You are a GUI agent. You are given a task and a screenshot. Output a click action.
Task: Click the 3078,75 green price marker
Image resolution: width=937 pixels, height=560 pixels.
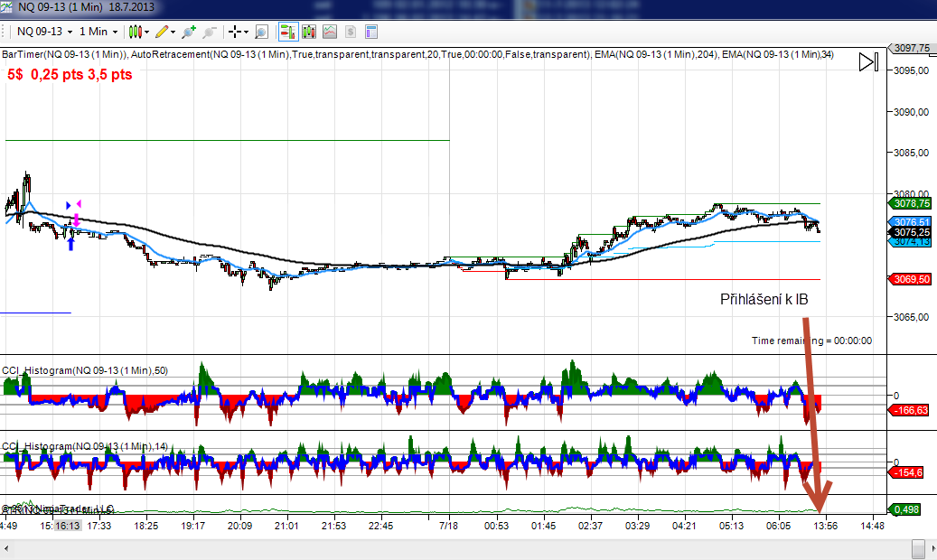[911, 203]
